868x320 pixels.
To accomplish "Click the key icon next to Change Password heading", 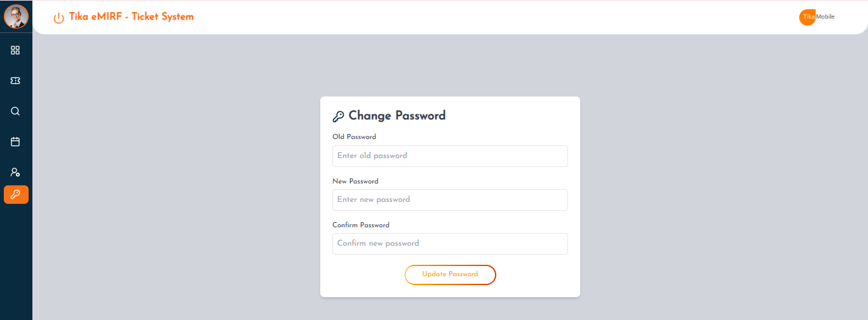I will tap(339, 116).
